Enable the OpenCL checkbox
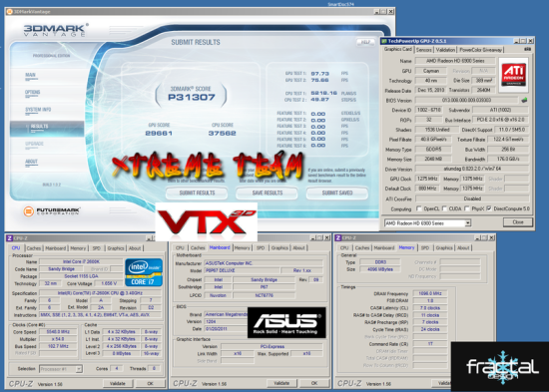The width and height of the screenshot is (549, 392). pos(419,208)
